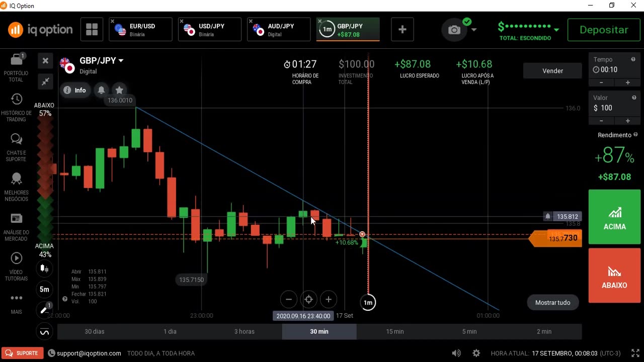
Task: Expand the account balance dropdown
Action: pos(556,30)
